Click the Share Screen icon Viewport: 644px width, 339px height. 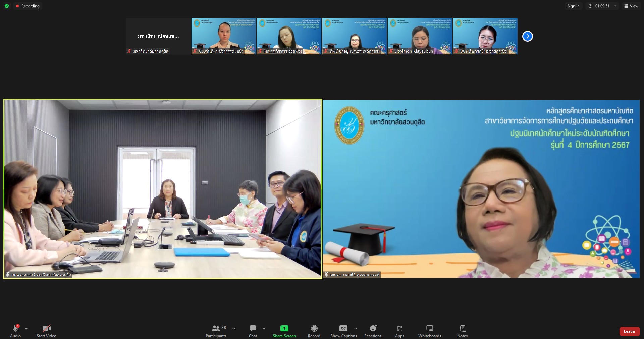[284, 328]
